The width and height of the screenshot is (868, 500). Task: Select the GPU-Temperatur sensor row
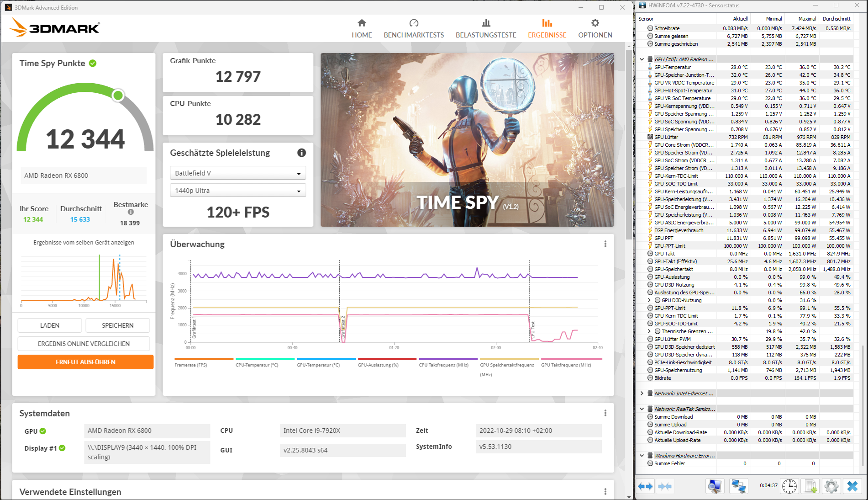745,67
